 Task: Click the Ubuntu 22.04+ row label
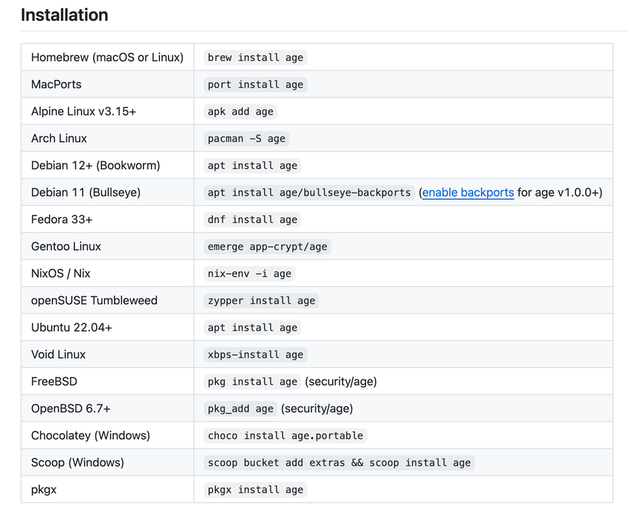(72, 327)
